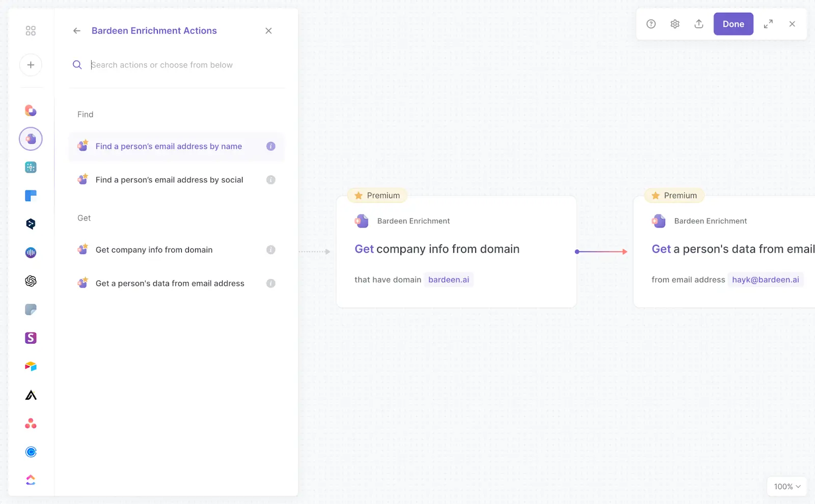This screenshot has width=815, height=504.
Task: Select the Get a person's data from email address action
Action: (170, 283)
